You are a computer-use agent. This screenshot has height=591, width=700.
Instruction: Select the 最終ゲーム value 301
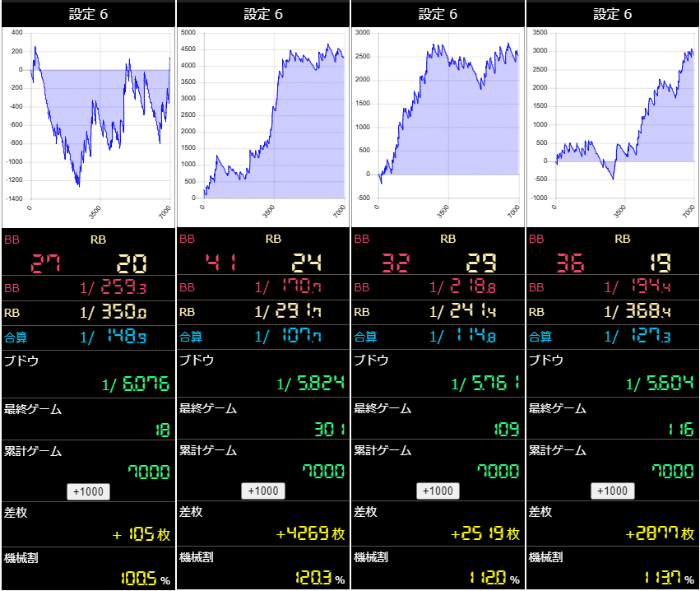[330, 430]
